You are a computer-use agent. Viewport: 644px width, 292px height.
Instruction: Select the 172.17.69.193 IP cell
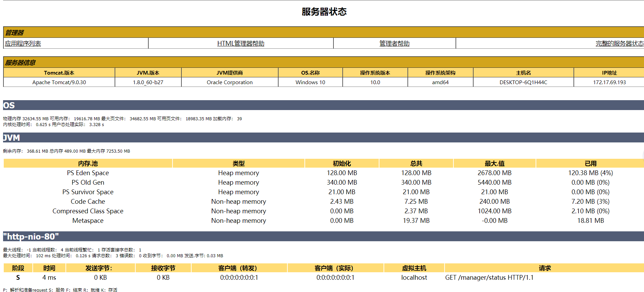tap(609, 82)
